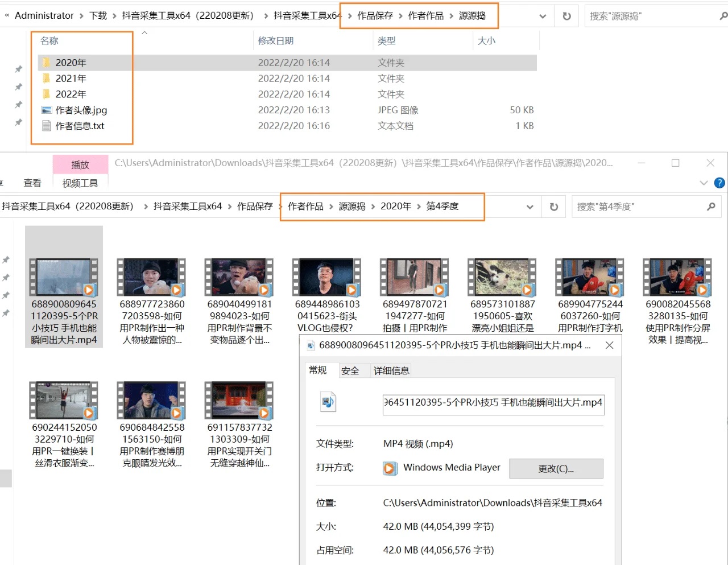Click search magnifier icon in 第4季度 search box
This screenshot has height=565, width=728.
(x=711, y=207)
